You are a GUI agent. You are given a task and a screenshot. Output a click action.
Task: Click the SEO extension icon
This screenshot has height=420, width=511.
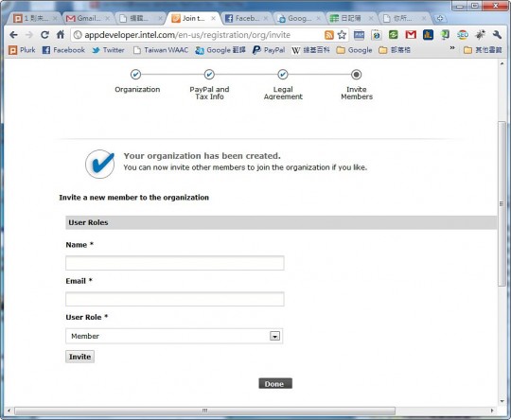click(x=462, y=35)
